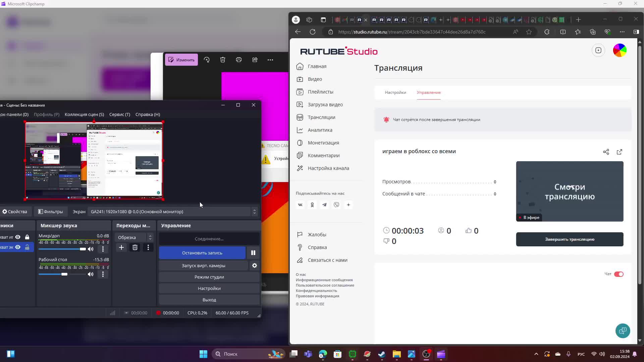Open Рабочий стол audio options three-dot menu
The height and width of the screenshot is (362, 644).
pyautogui.click(x=103, y=274)
